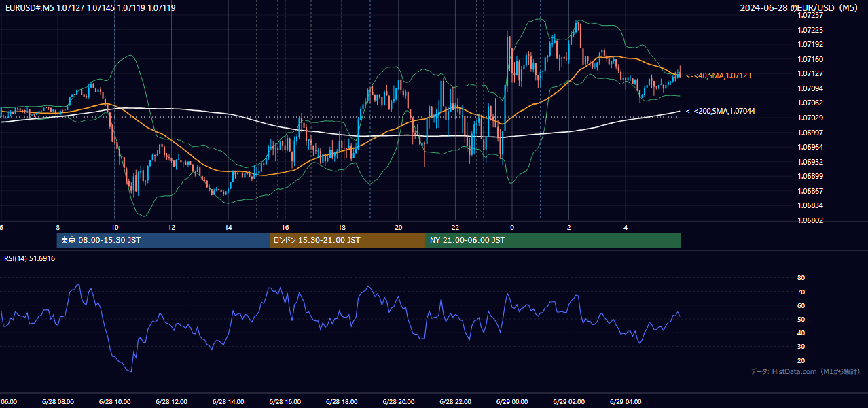Click RSI axis level 20
Screen dimensions: 868x408
(801, 360)
